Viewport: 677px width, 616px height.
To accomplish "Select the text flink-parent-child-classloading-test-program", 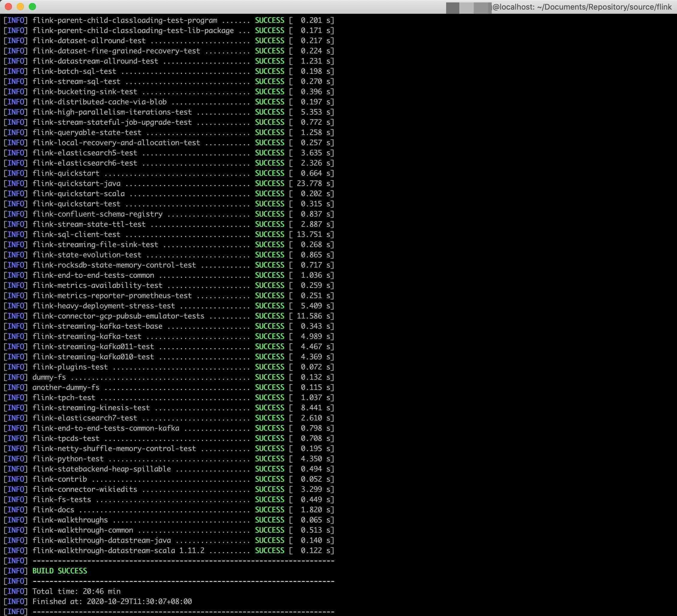I will point(125,20).
